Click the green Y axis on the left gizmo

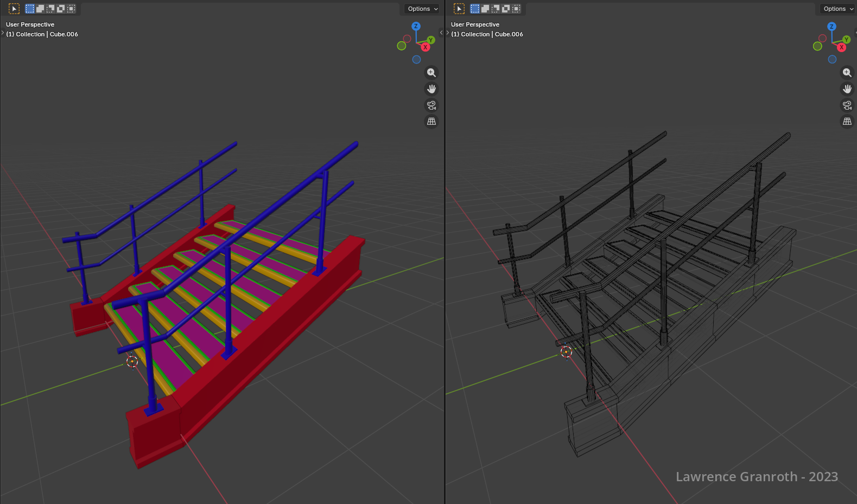pos(430,40)
